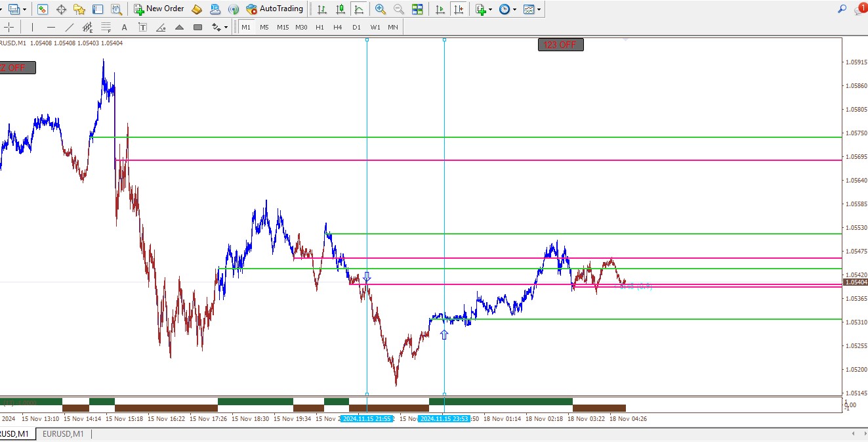868x442 pixels.
Task: Open the Signals antenna icon
Action: [x=234, y=9]
